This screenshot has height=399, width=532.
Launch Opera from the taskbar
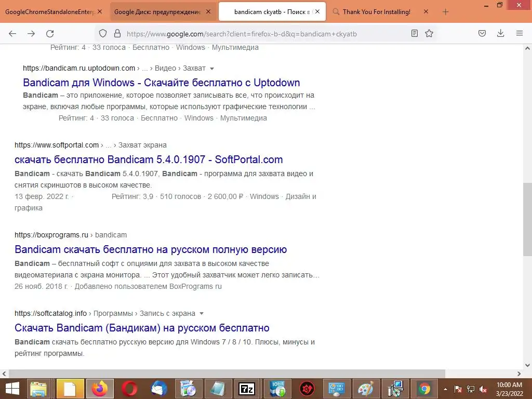point(129,389)
